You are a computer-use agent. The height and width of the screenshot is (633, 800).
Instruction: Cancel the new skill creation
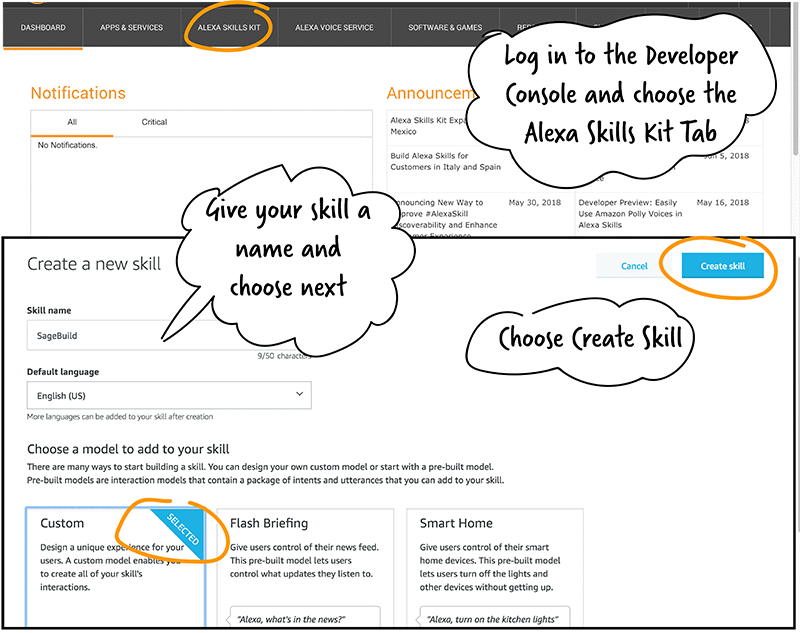(634, 266)
